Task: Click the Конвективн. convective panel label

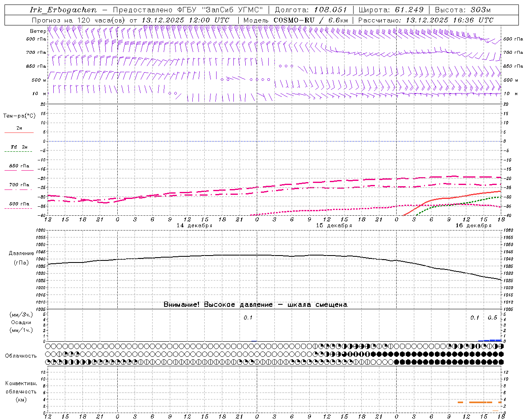Action: click(x=21, y=383)
